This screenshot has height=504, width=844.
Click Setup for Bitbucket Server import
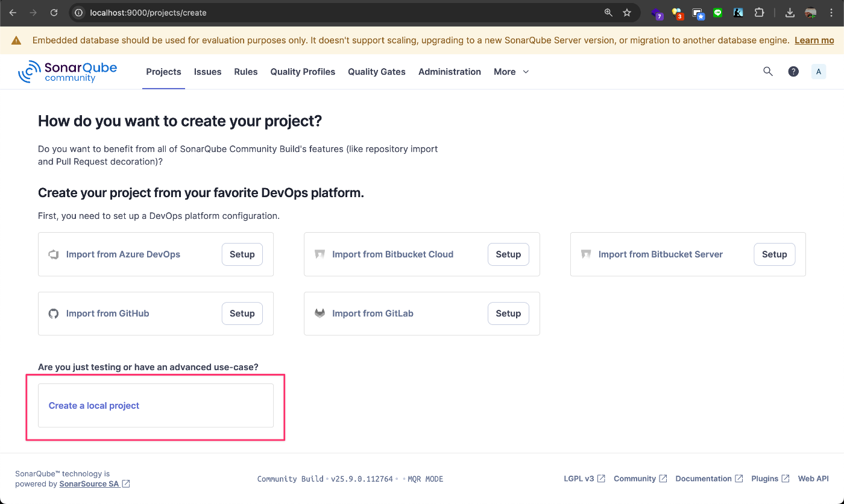[775, 254]
